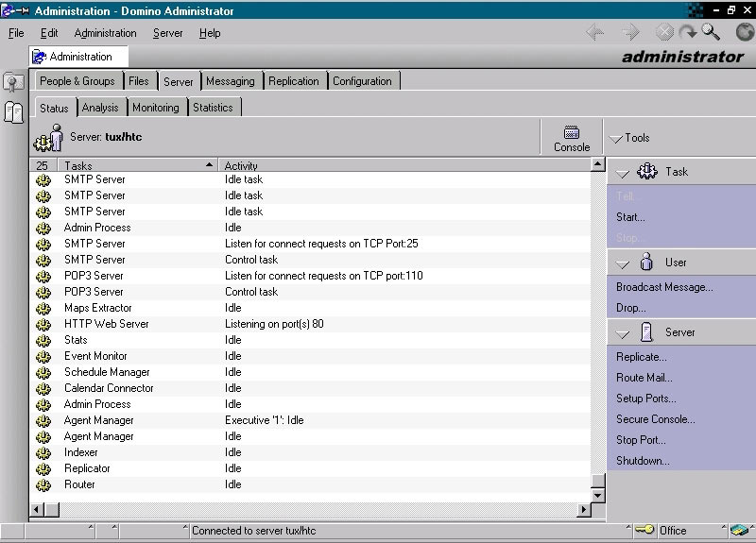Click the back navigation arrow

[x=595, y=32]
